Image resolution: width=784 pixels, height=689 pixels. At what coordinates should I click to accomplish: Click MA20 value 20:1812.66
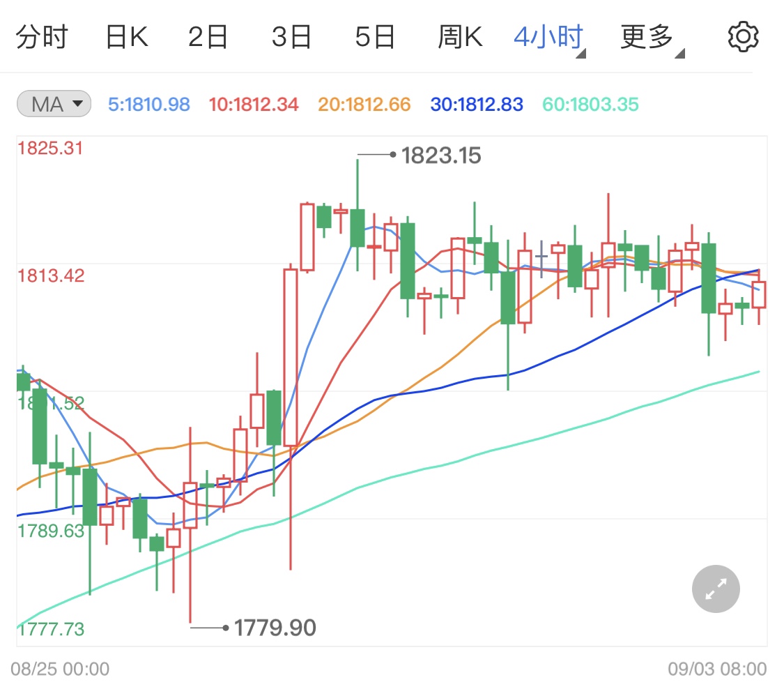click(x=364, y=104)
